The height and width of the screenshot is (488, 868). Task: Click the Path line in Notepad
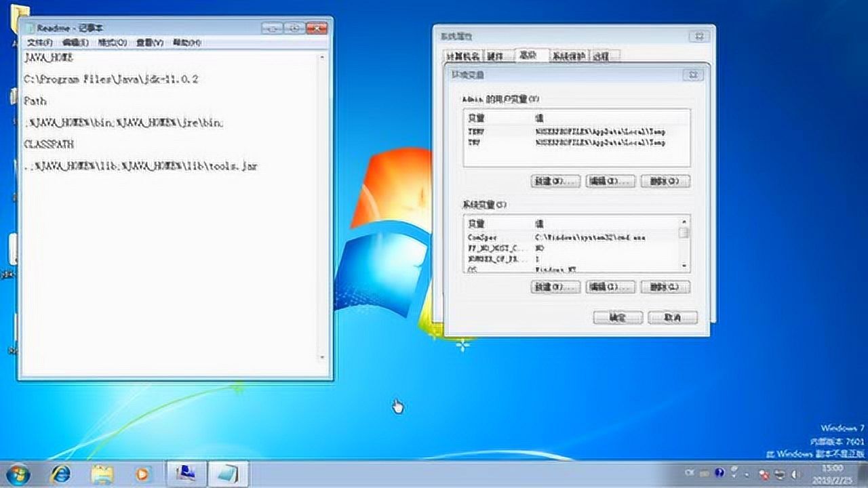35,101
